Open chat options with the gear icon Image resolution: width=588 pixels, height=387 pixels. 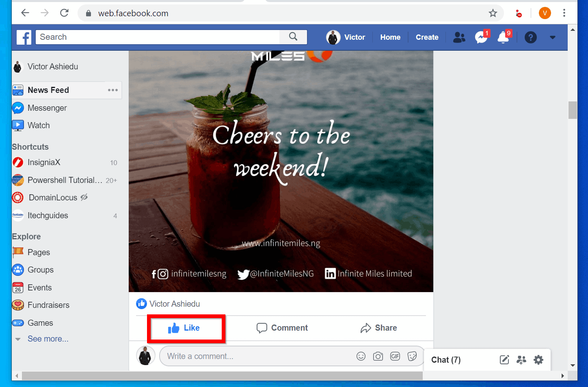click(538, 360)
